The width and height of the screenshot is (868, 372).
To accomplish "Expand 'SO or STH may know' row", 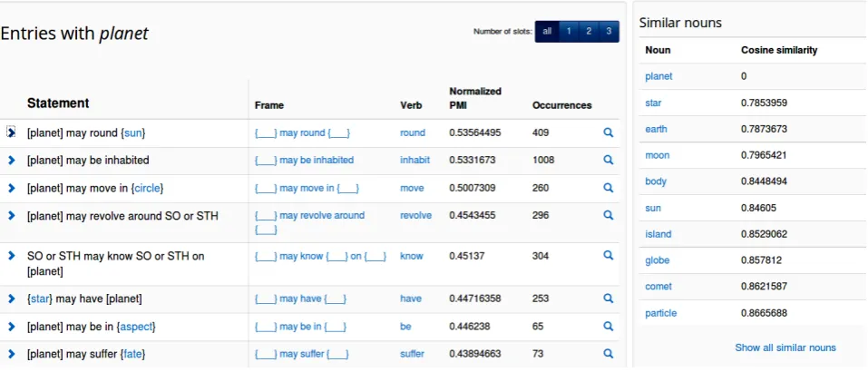I will coord(11,256).
